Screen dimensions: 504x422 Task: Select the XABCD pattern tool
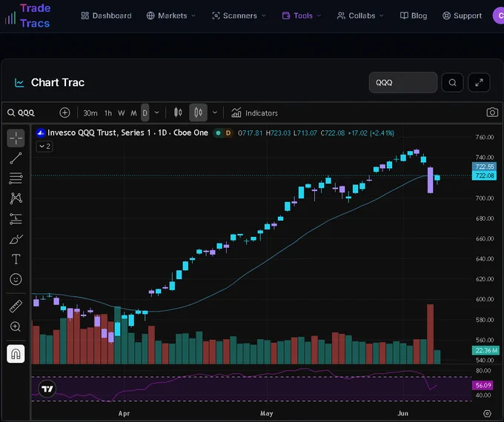[16, 198]
